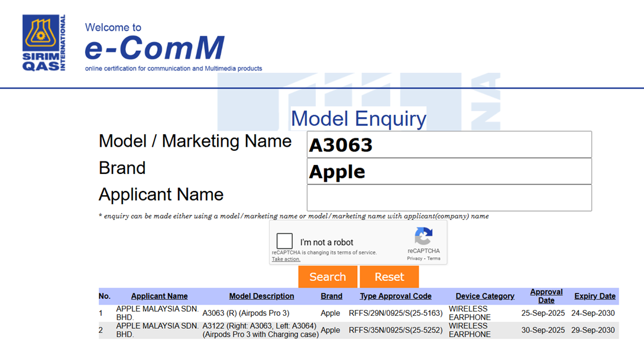Click the e-ComM welcome title
Screen dimensions: 644x346
point(154,48)
